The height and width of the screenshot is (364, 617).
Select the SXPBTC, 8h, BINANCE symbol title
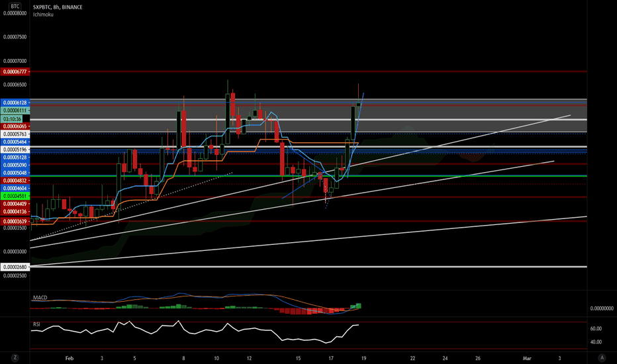[58, 7]
